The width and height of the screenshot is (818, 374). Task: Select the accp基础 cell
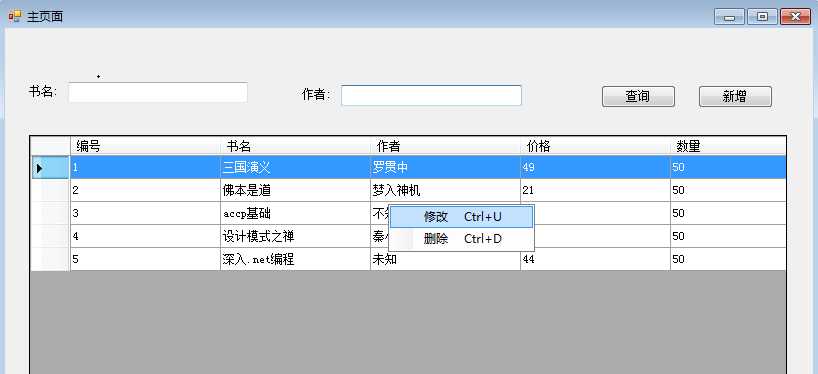tap(295, 213)
